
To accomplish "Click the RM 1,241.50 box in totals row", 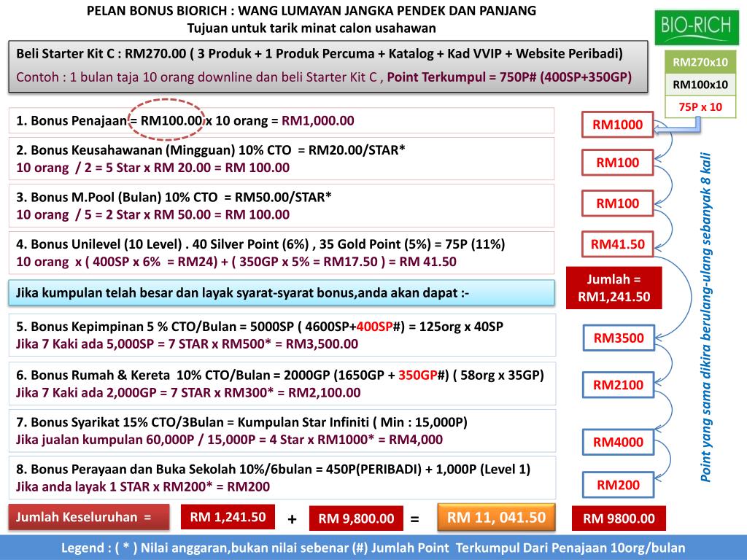I will 228,517.
